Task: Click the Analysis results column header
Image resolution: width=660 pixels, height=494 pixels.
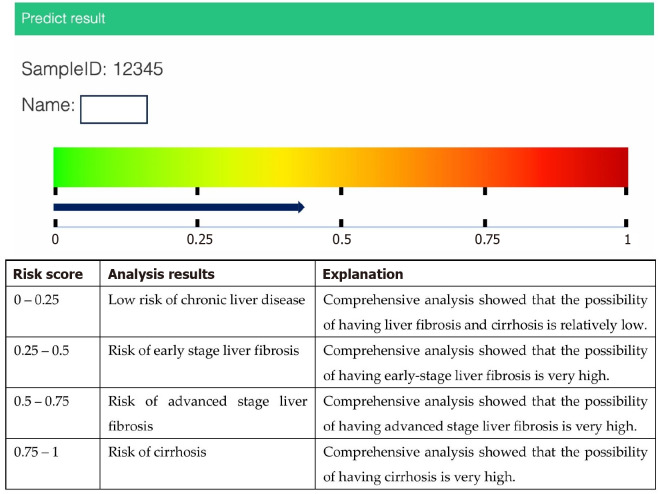Action: coord(161,274)
